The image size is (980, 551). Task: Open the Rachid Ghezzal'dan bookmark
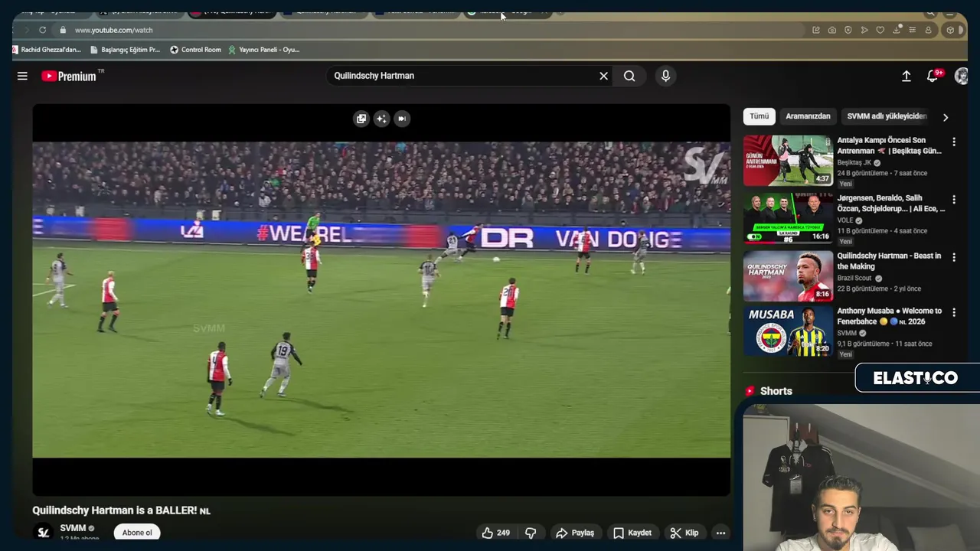(x=47, y=50)
